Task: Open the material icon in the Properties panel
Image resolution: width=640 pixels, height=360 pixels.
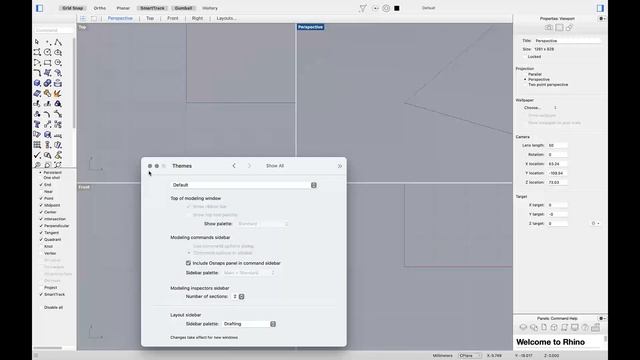Action: coord(569,27)
